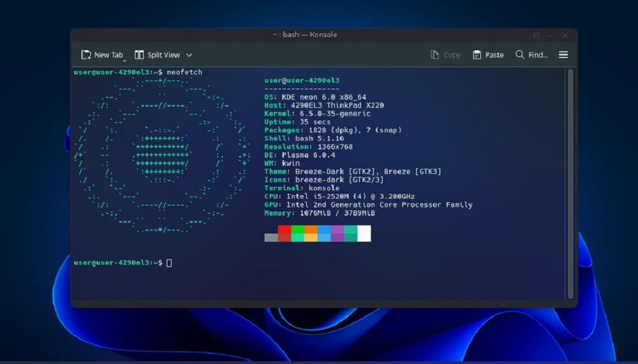Image resolution: width=638 pixels, height=364 pixels.
Task: Click the Split View icon
Action: 139,55
